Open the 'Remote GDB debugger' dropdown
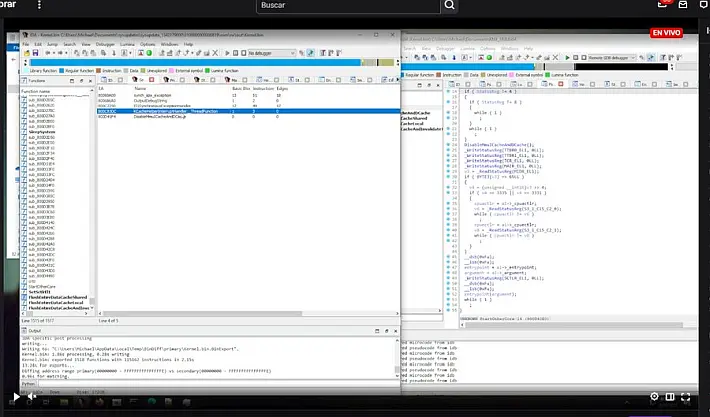The width and height of the screenshot is (710, 417). tap(612, 58)
